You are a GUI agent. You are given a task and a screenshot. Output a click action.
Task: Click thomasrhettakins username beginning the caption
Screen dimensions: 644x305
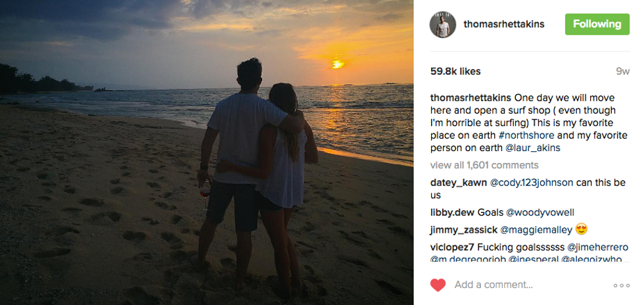[x=471, y=98]
